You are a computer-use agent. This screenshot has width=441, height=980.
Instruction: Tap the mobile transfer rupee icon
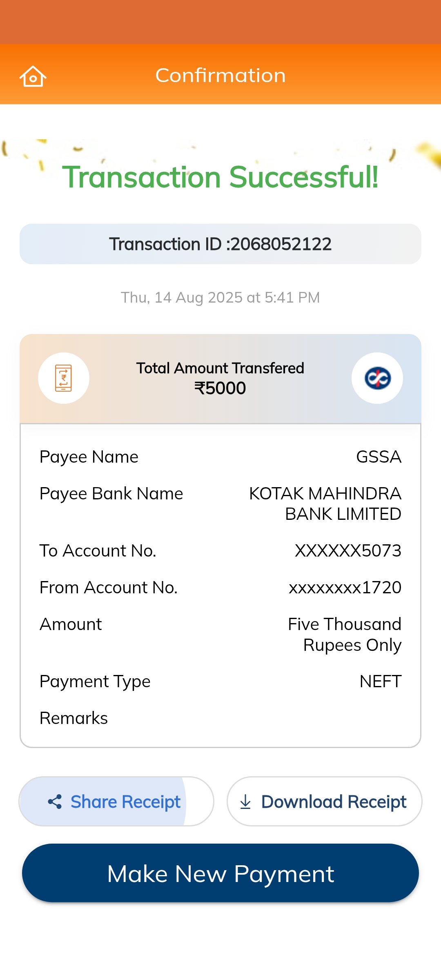click(64, 378)
